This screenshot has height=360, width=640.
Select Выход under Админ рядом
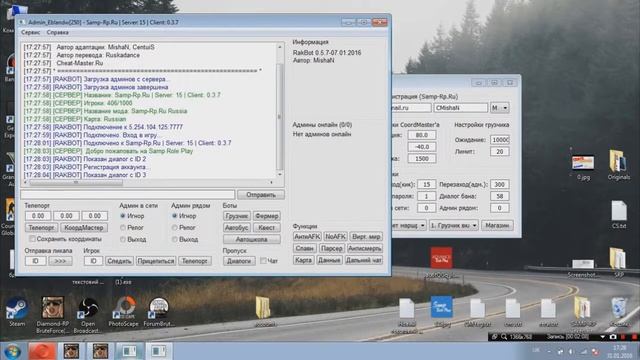[x=175, y=239]
